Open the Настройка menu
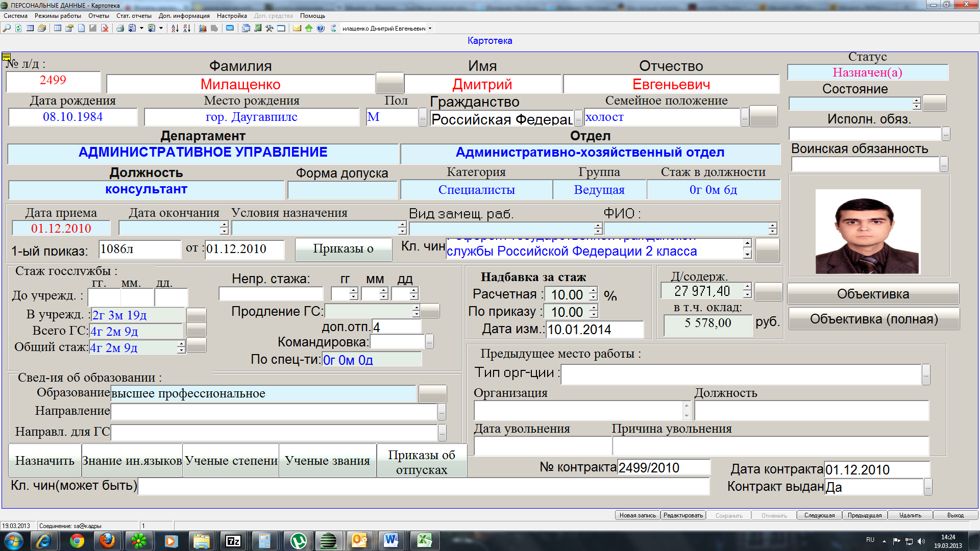The width and height of the screenshot is (980, 551). click(231, 16)
